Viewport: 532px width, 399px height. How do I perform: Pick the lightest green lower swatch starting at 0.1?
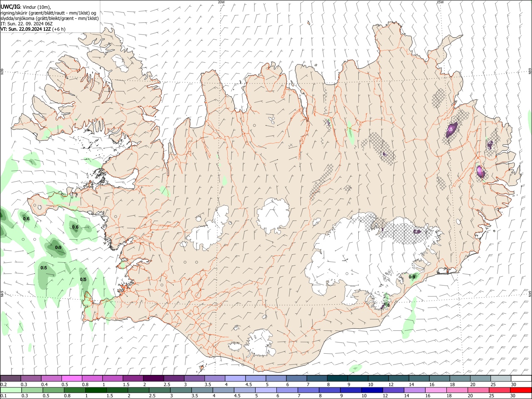(x=11, y=390)
